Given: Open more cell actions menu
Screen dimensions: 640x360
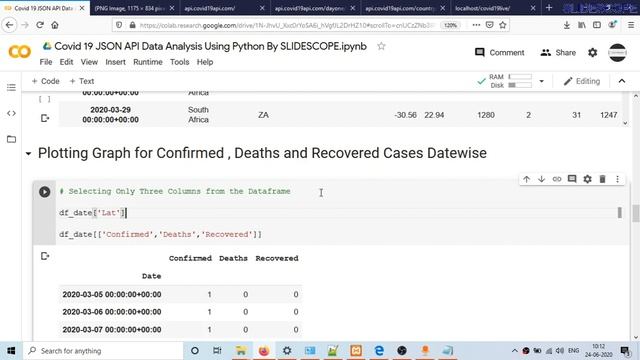Looking at the screenshot, I should click(x=618, y=179).
